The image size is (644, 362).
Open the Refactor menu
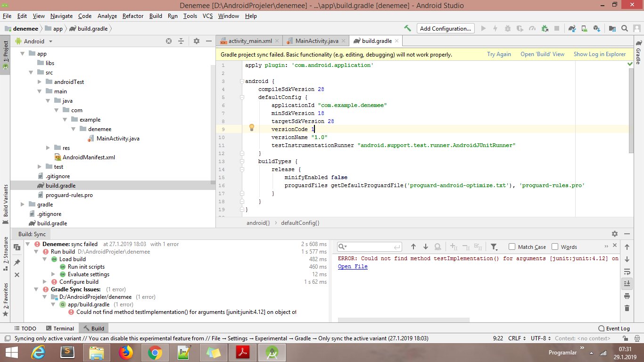[133, 16]
